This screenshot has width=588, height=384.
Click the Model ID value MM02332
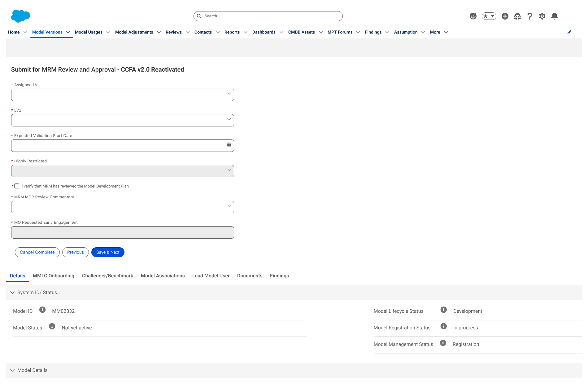(x=63, y=311)
